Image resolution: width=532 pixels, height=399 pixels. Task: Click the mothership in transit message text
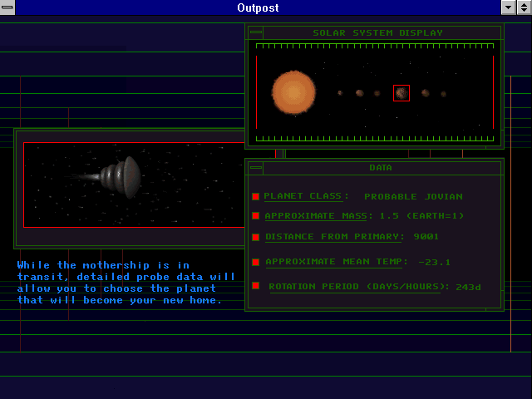(x=126, y=283)
